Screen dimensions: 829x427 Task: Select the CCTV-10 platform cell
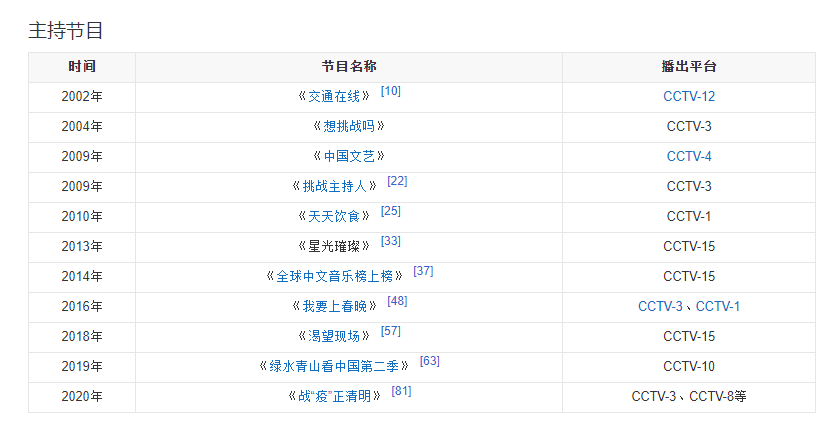[x=689, y=366]
